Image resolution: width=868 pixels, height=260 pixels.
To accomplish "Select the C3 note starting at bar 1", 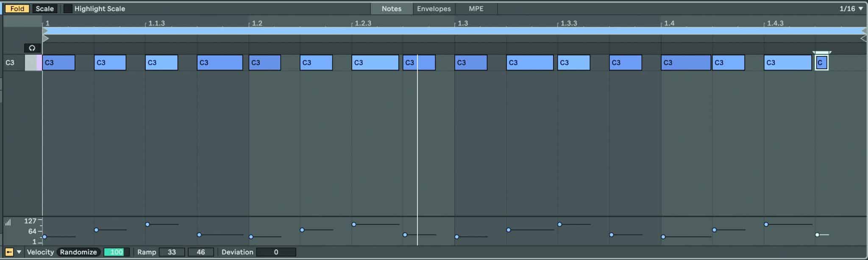I will pos(58,62).
